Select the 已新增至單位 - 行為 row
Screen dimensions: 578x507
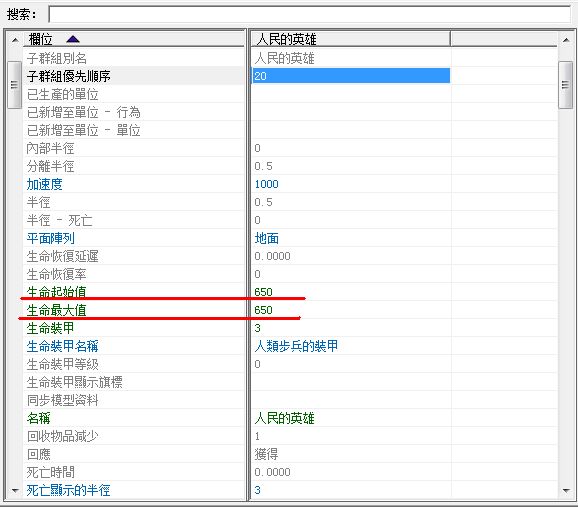pos(133,112)
